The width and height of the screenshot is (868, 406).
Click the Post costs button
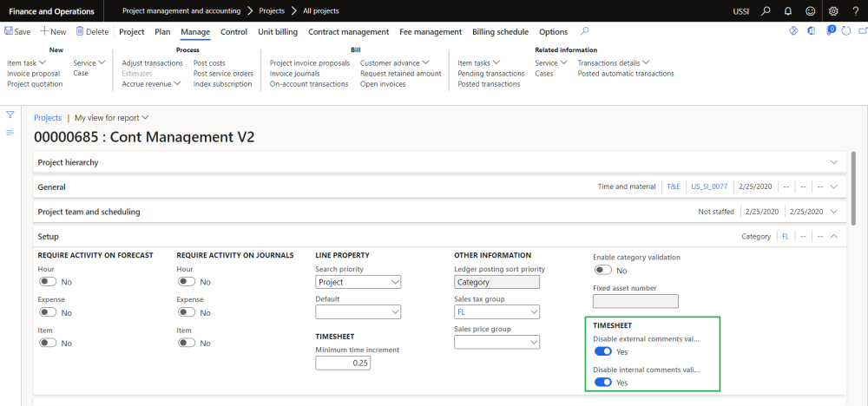coord(209,63)
